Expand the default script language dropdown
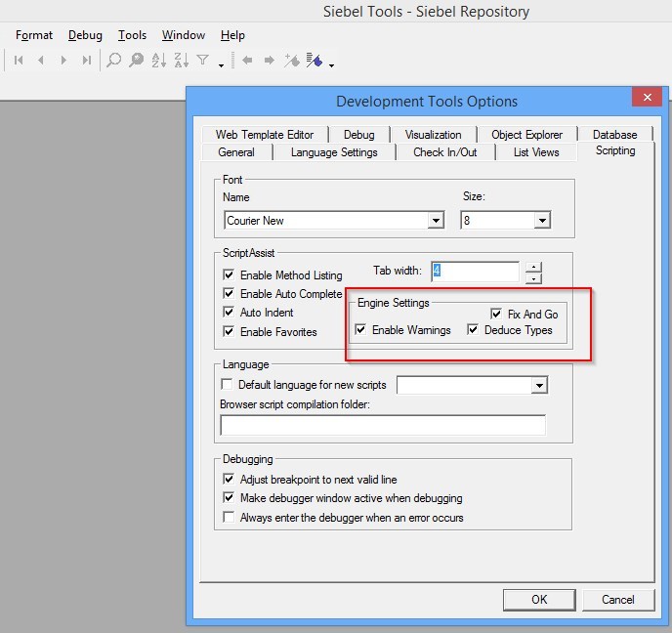Viewport: 672px width, 633px height. pyautogui.click(x=539, y=385)
